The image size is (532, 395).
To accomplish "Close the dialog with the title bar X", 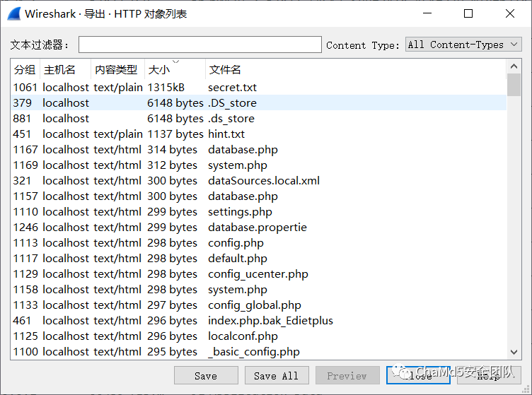I will tap(510, 13).
